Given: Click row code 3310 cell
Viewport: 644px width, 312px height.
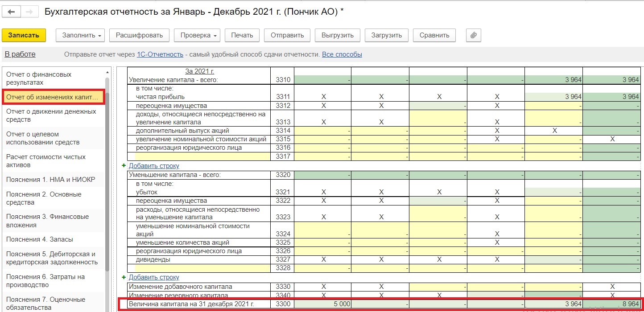Looking at the screenshot, I should pos(282,80).
